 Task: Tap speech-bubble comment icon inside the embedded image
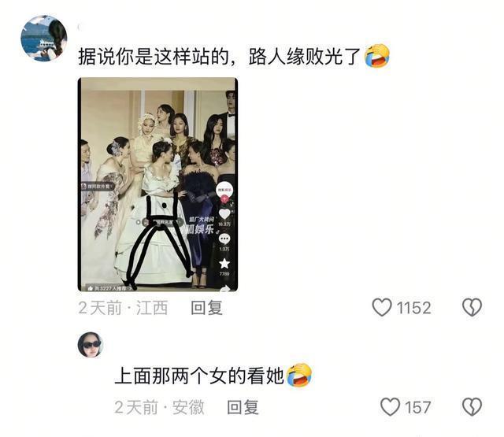224,239
